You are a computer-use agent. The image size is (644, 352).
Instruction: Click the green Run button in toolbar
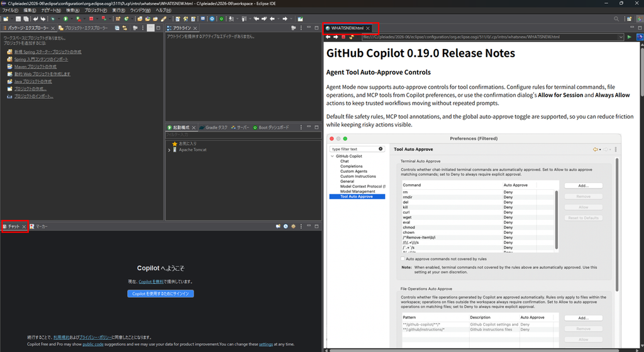coord(65,19)
